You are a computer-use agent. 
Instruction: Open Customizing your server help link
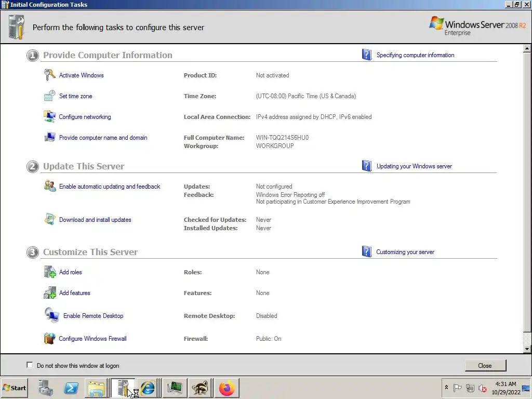pos(405,252)
